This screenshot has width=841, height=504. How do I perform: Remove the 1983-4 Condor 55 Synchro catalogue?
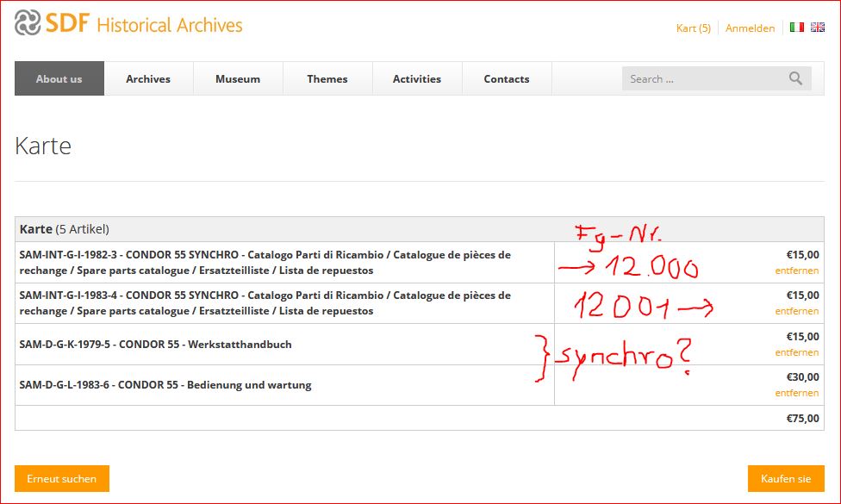click(x=796, y=311)
